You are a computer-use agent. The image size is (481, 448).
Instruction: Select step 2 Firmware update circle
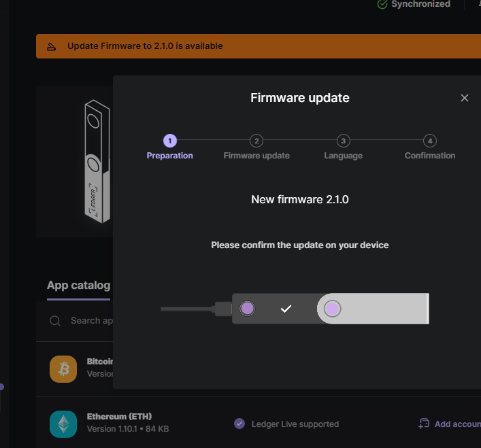point(256,141)
